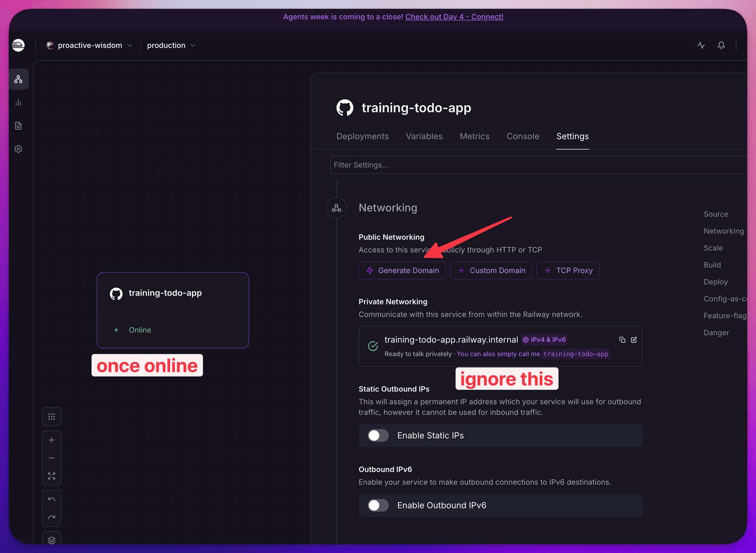The height and width of the screenshot is (553, 756).
Task: Open the Logs document icon in sidebar
Action: 18,126
